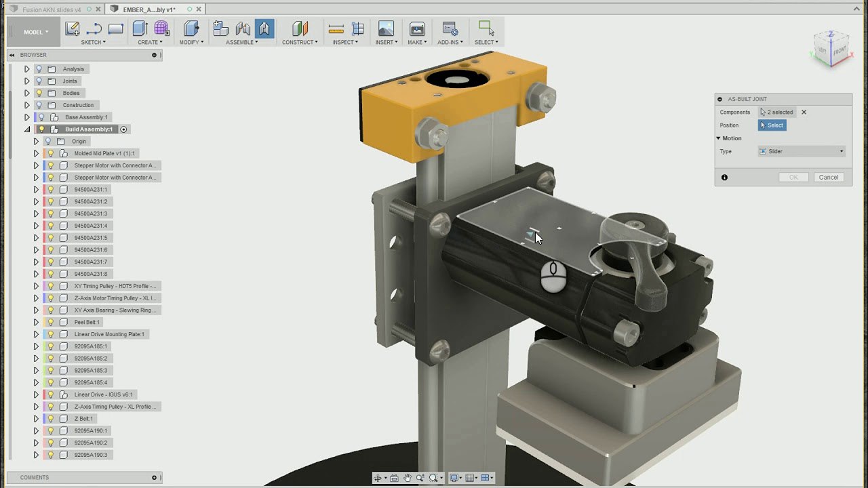Choose the Line sketch tool icon

click(94, 28)
